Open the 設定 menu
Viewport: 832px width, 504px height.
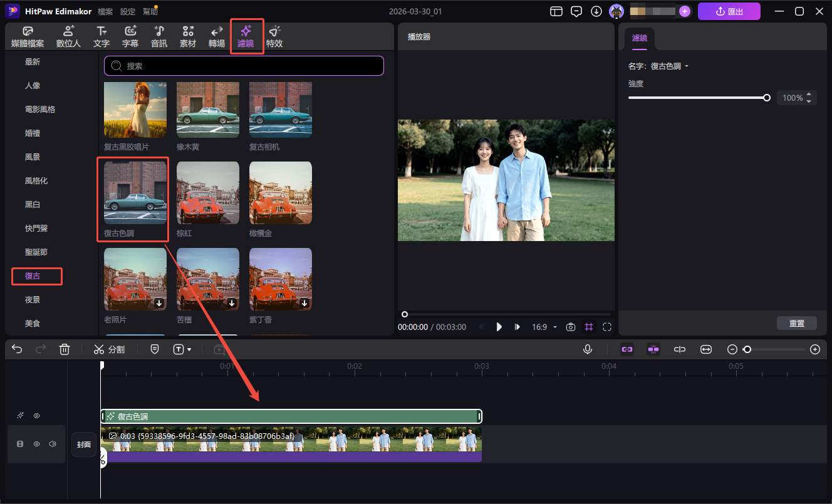[x=128, y=11]
